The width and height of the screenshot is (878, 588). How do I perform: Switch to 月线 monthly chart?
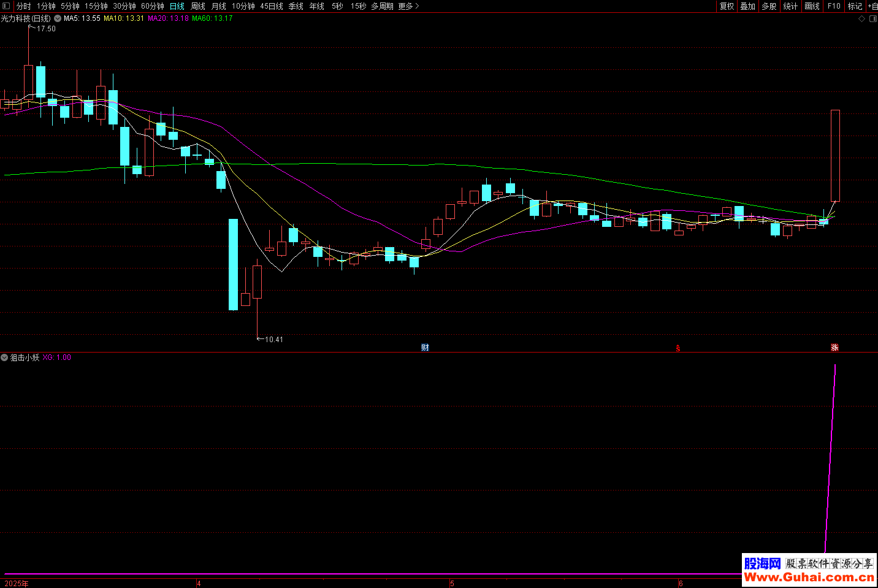[x=218, y=6]
